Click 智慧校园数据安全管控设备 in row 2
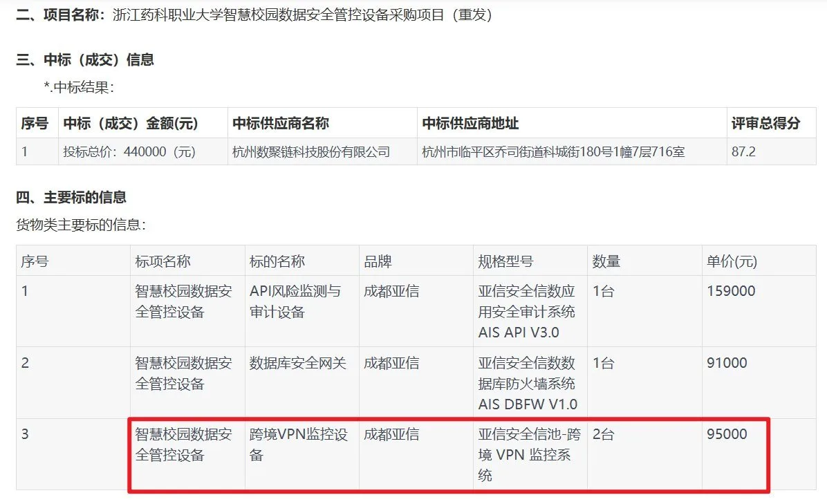Screen dimensions: 827x504 click(183, 373)
